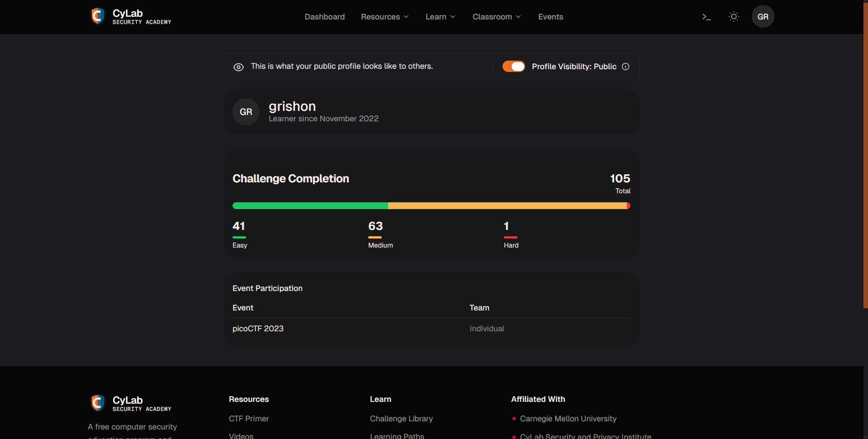Click the CyLab shield logo in footer
The height and width of the screenshot is (439, 868).
(x=98, y=403)
